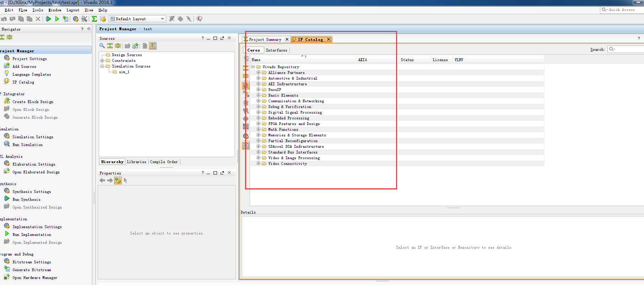Click Run Synthesis in Navigator

[x=26, y=199]
